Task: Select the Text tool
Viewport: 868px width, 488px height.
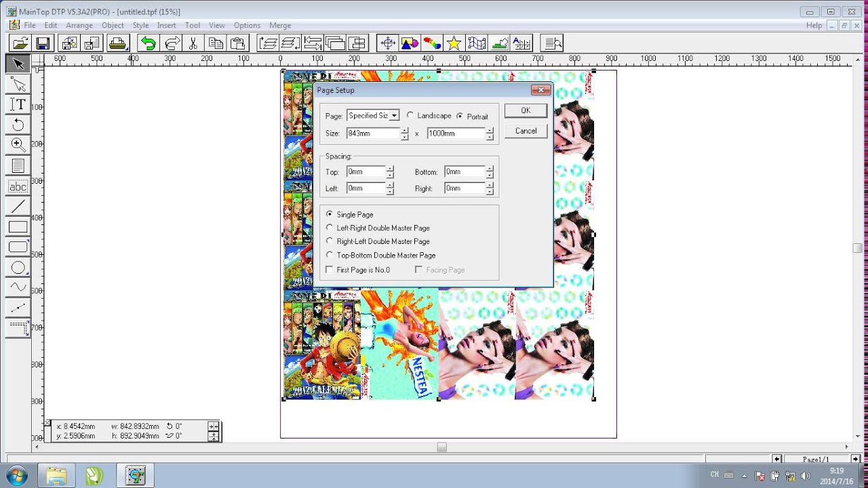Action: click(x=18, y=104)
